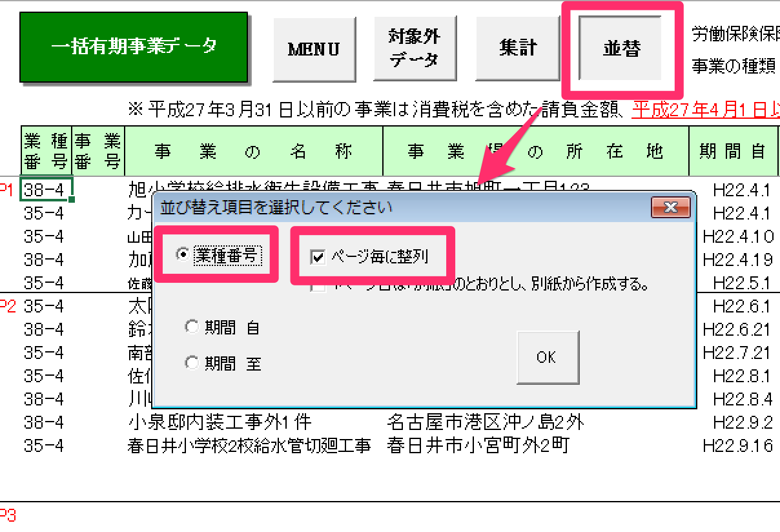
Task: Click the 事業の名称 column header
Action: tap(254, 151)
